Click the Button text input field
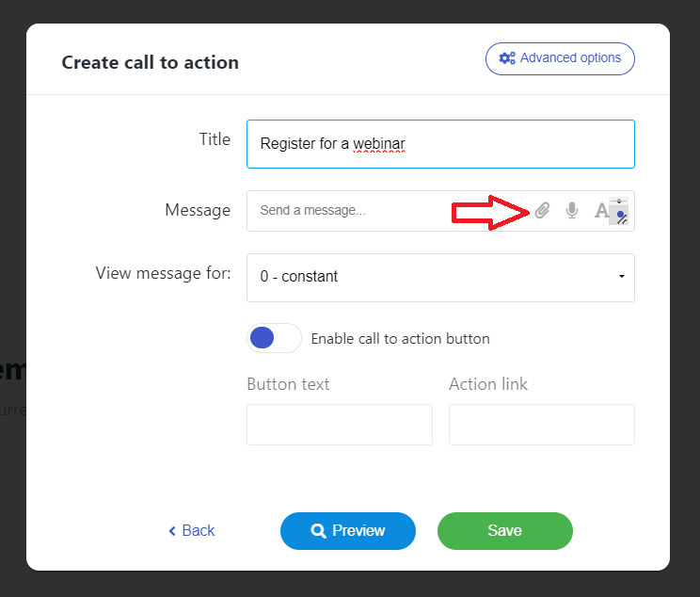The width and height of the screenshot is (700, 597). point(339,425)
